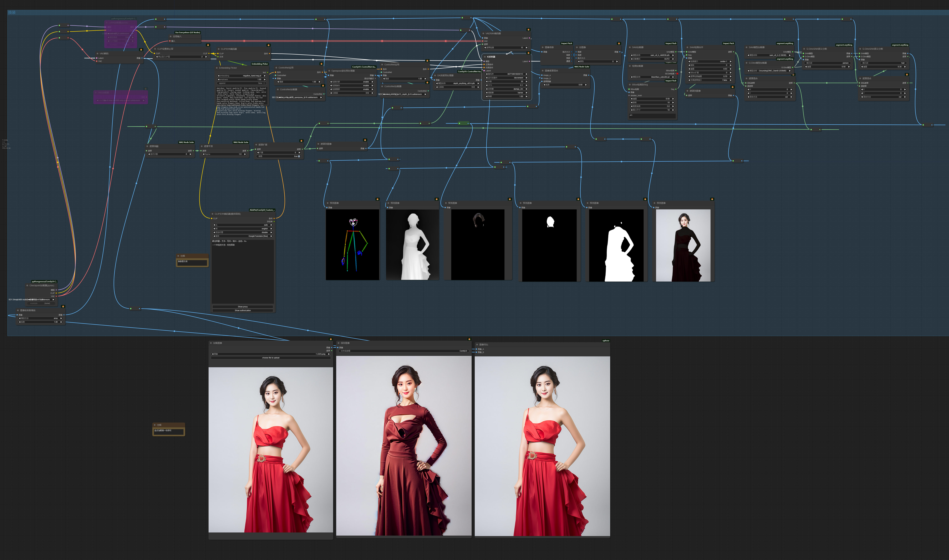Image resolution: width=949 pixels, height=560 pixels.
Task: Open 服务 GoogleTranslator dropdown
Action: [x=243, y=236]
